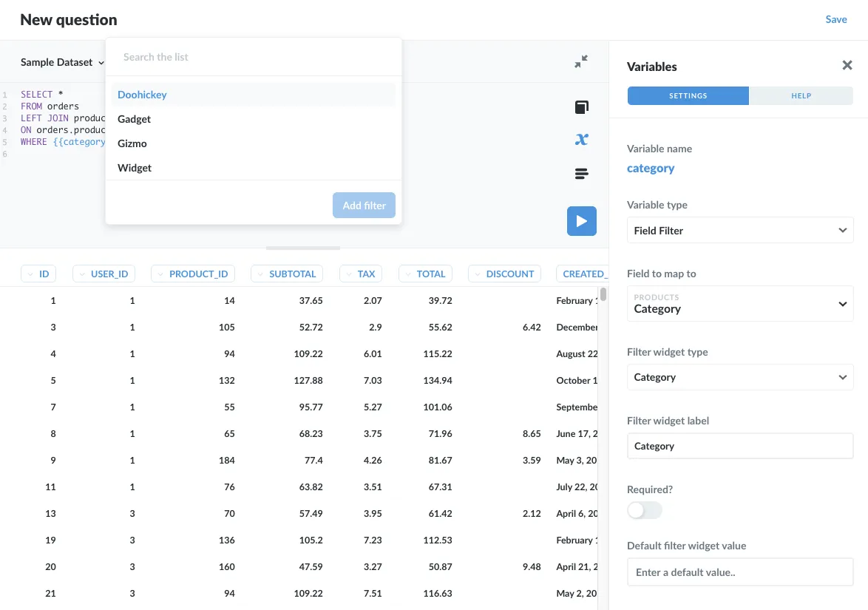Click tax value 5.27
The height and width of the screenshot is (610, 868).
[373, 407]
